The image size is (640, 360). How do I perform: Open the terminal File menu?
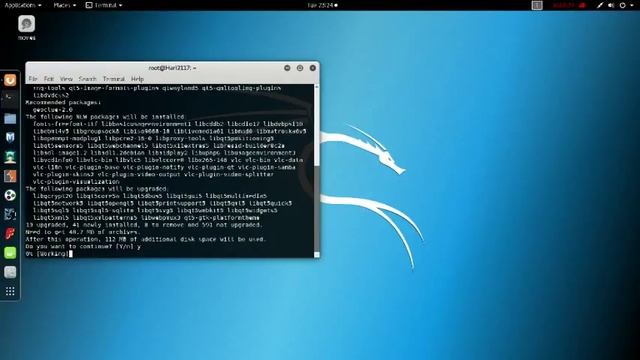pos(33,79)
